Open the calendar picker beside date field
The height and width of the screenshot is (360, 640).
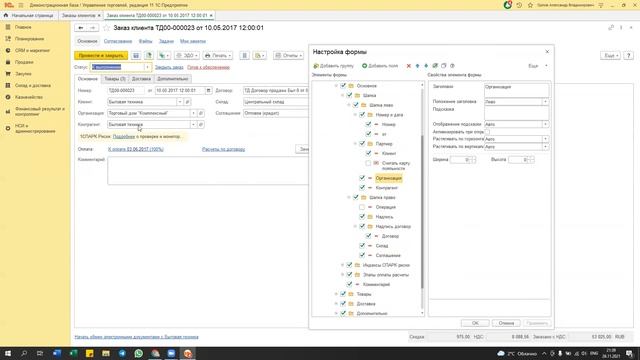[x=208, y=90]
